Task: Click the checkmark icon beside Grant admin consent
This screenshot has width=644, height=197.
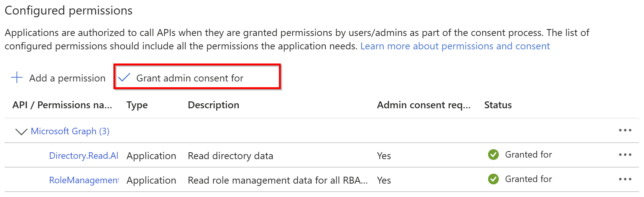Action: [124, 78]
